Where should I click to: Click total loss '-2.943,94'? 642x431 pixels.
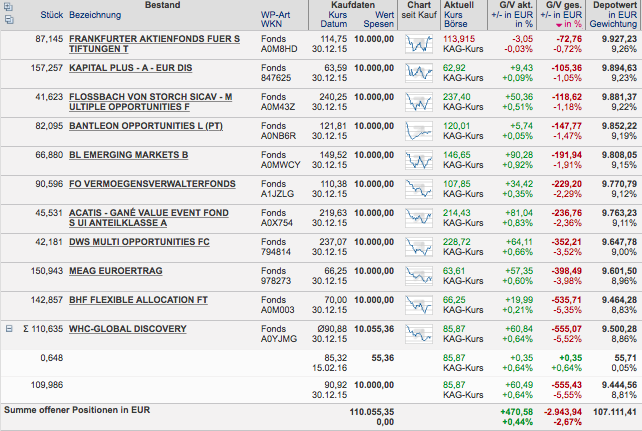pyautogui.click(x=563, y=412)
